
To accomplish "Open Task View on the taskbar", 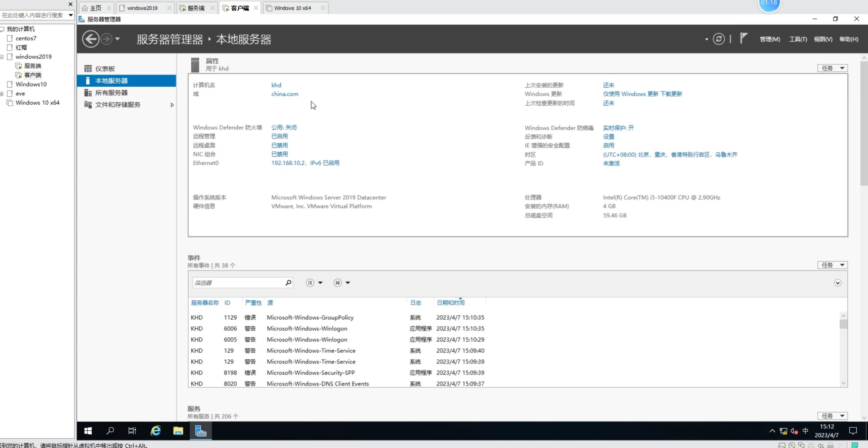I will 132,430.
